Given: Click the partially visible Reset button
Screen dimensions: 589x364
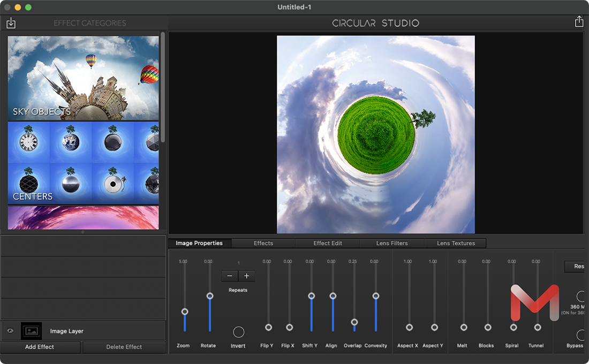Looking at the screenshot, I should pos(575,267).
